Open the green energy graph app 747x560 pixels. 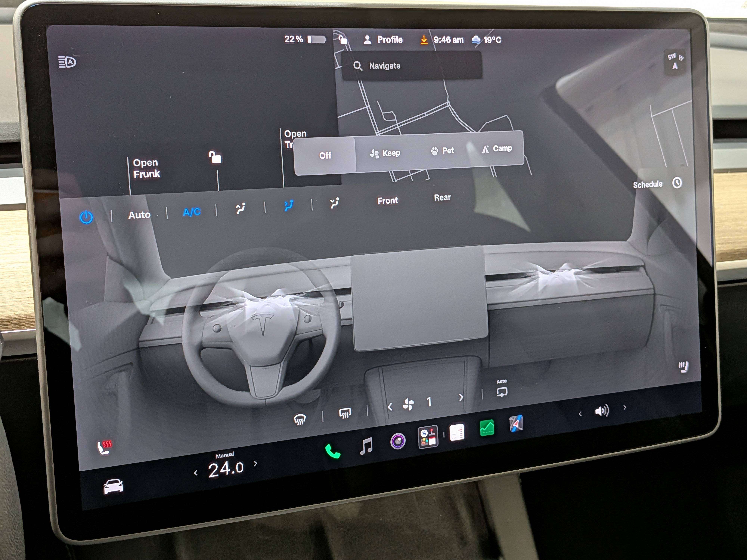[x=487, y=428]
